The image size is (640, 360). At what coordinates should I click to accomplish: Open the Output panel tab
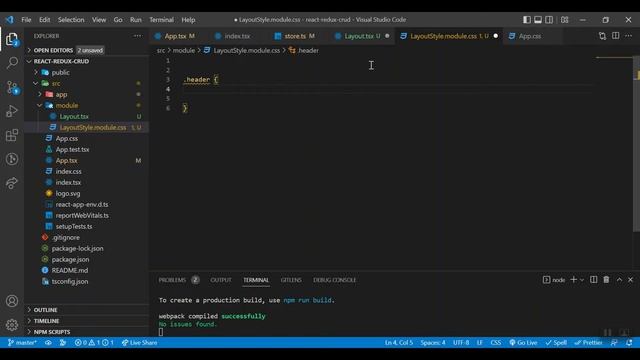point(221,280)
